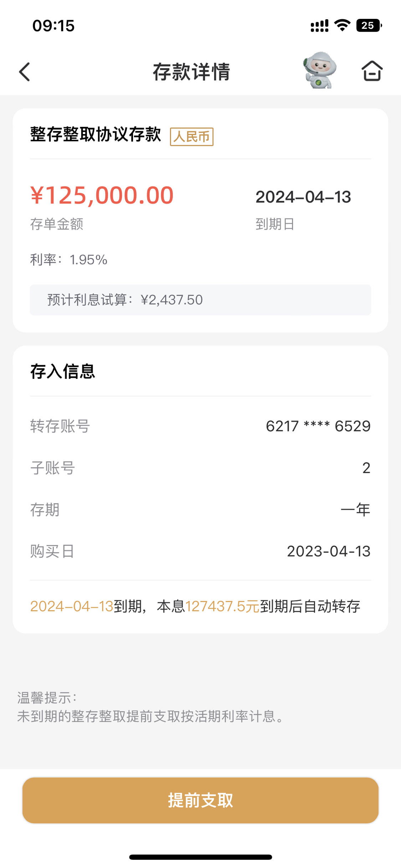This screenshot has width=401, height=868.
Task: Tap the 利率 1.95% text
Action: tap(69, 260)
